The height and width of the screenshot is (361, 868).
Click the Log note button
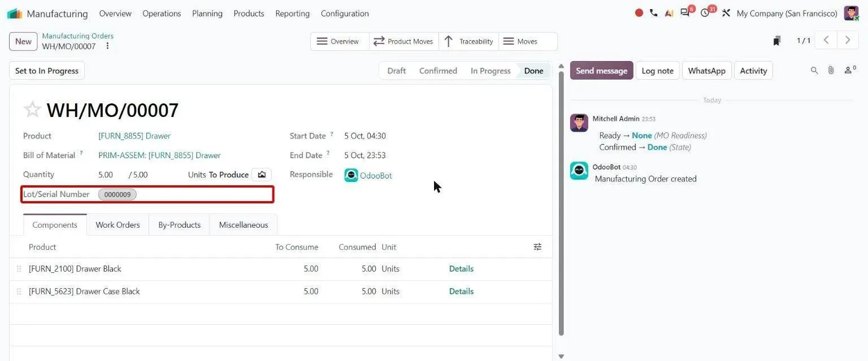tap(658, 71)
